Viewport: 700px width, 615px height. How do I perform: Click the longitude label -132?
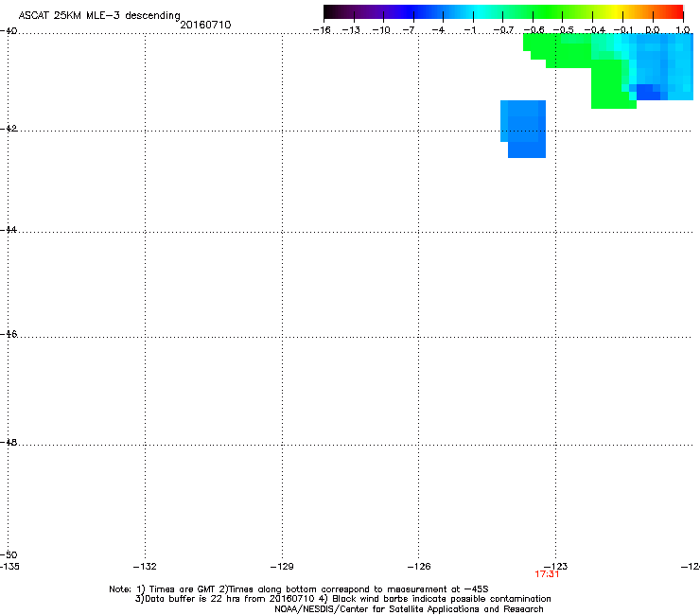[145, 567]
